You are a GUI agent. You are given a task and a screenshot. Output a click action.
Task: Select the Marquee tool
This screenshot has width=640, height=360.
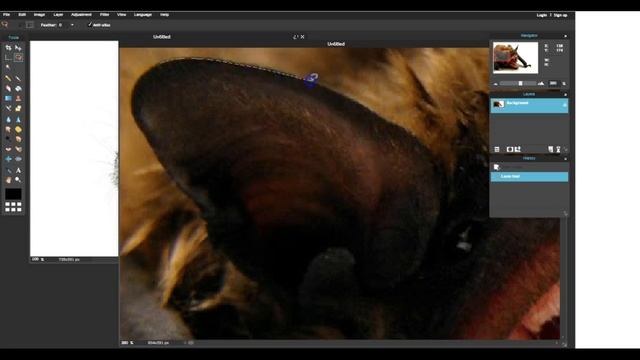[8, 58]
